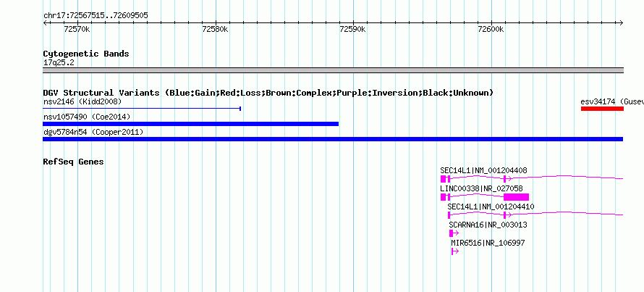
Task: Select the red esv34174 loss bar
Action: click(602, 109)
